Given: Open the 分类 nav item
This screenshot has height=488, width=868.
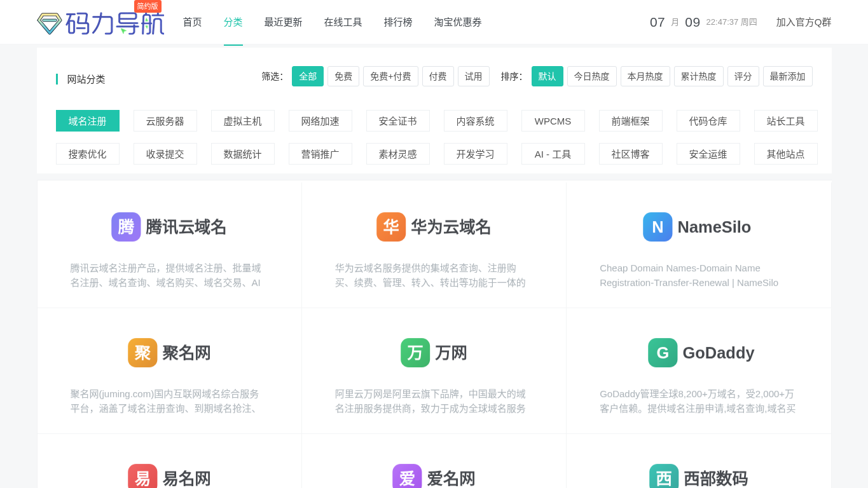Looking at the screenshot, I should pos(233,22).
